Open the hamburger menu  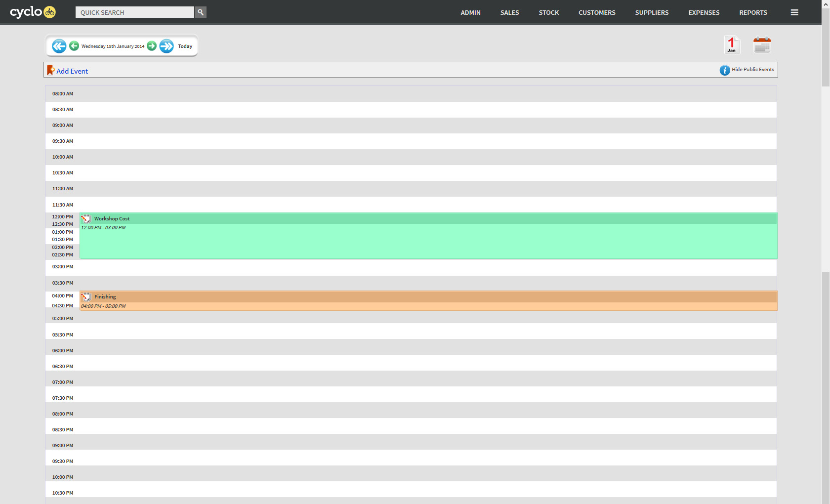coord(794,12)
